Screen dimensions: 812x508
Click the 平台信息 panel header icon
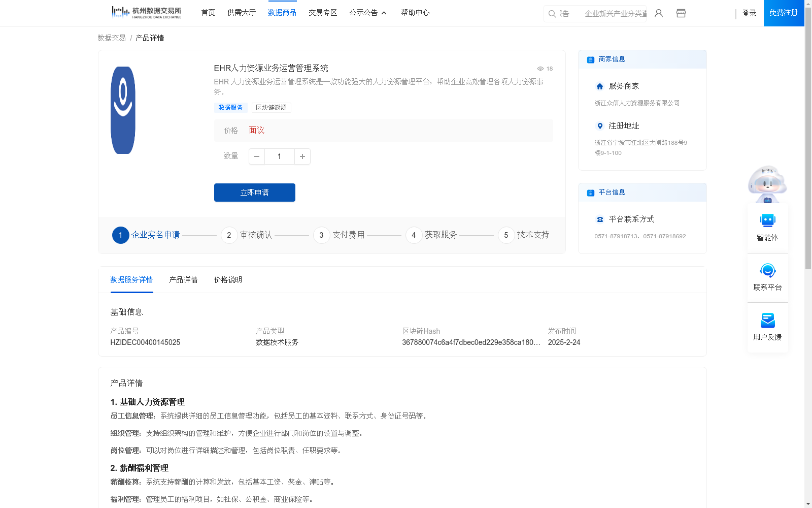coord(591,193)
